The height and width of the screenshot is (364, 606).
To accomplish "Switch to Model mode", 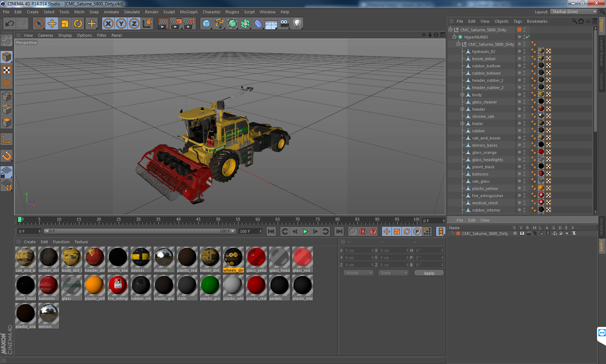I will (x=6, y=57).
